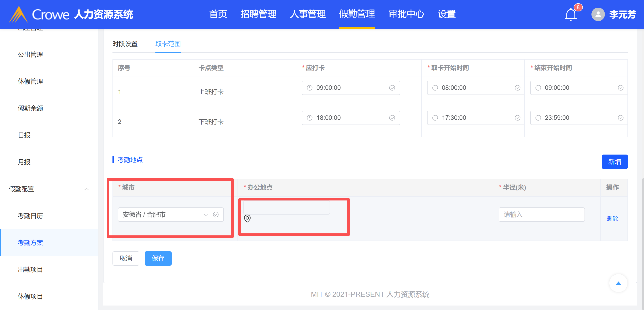Click the back-to-top arrow button

point(618,283)
